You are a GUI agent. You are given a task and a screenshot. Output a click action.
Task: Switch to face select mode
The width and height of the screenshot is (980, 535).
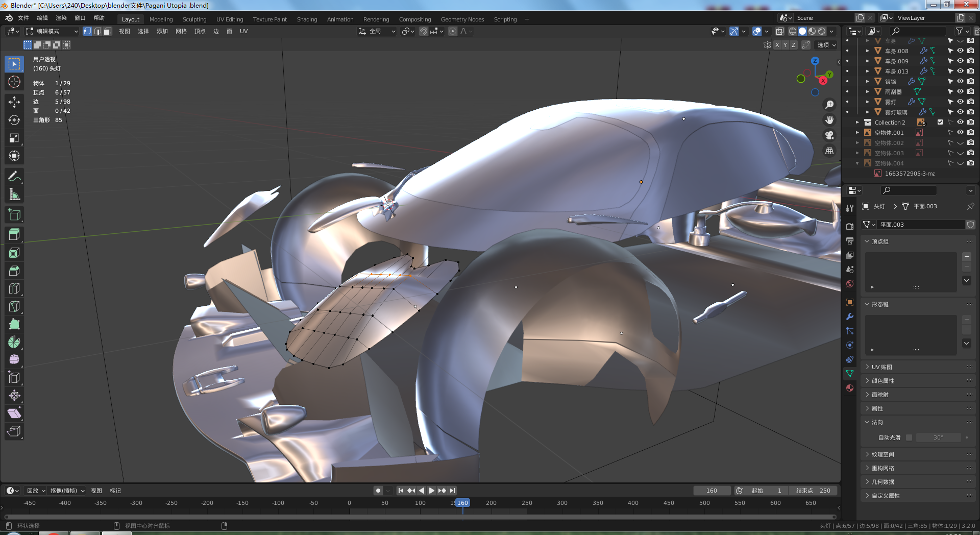(107, 31)
